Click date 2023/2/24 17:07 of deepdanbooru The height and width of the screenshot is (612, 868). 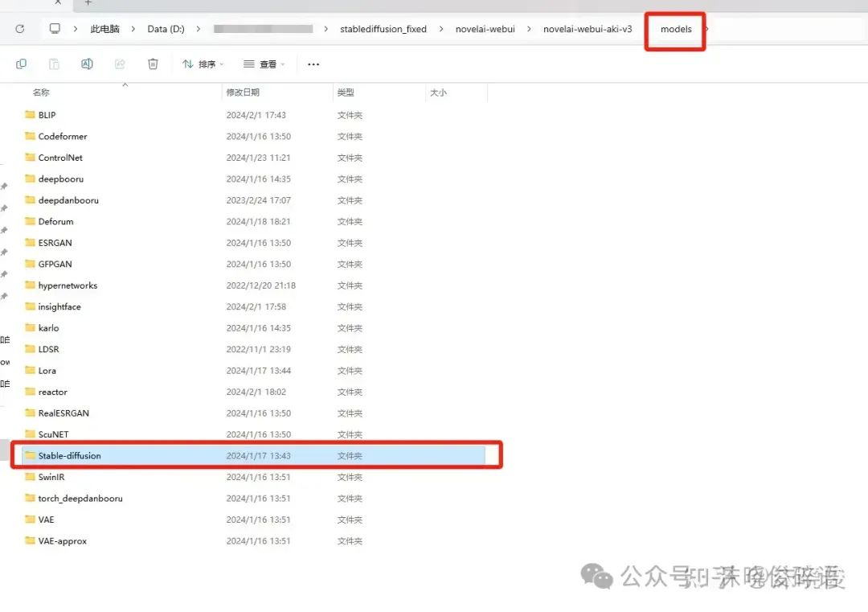tap(259, 200)
